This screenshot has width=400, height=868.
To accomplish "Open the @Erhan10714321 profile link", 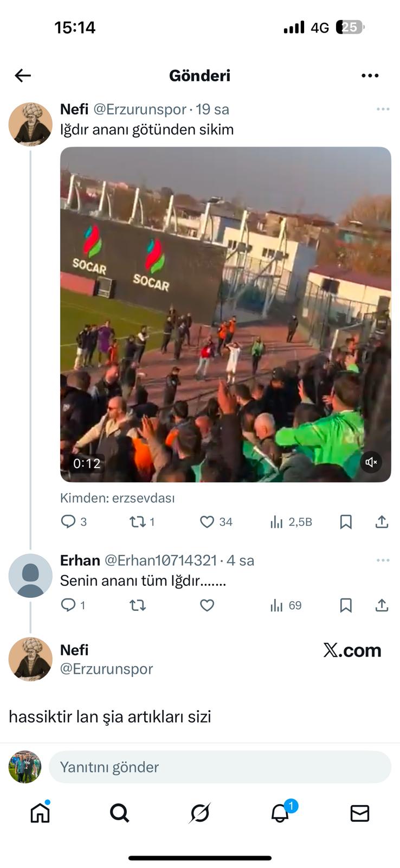I will tap(160, 560).
